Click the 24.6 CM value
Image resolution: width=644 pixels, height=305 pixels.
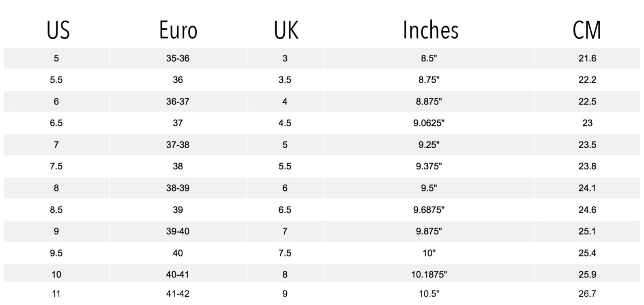pyautogui.click(x=587, y=210)
